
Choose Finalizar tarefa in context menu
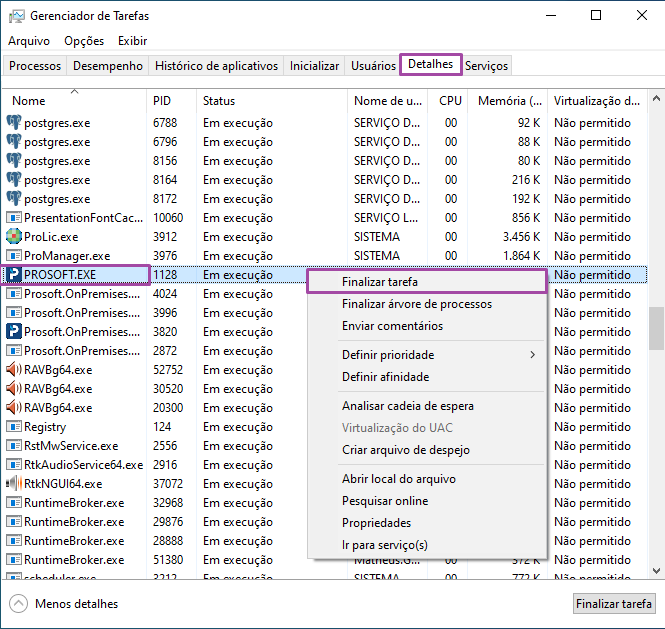click(x=427, y=282)
